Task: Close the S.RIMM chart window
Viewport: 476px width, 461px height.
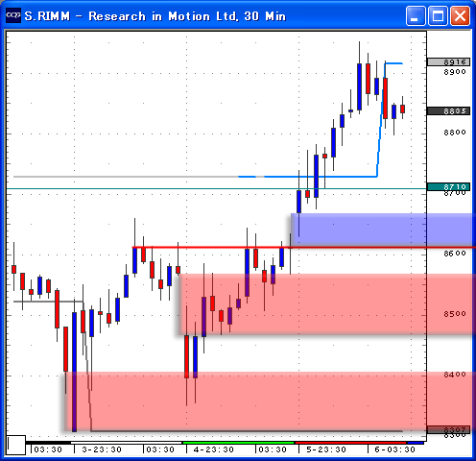Action: [460, 15]
